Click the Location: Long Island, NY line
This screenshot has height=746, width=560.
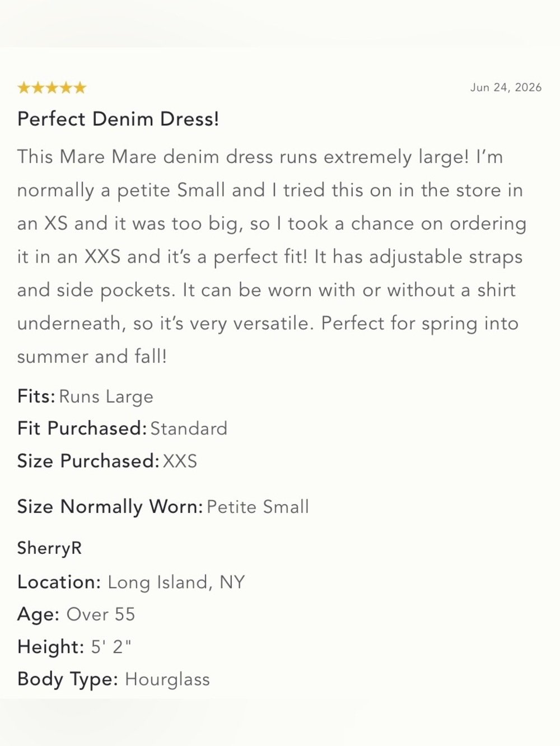point(131,582)
